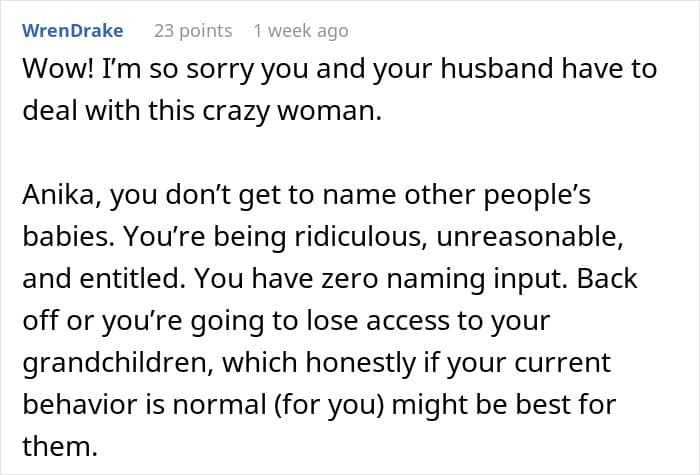Click the word 'behavior' in the comment

click(70, 402)
